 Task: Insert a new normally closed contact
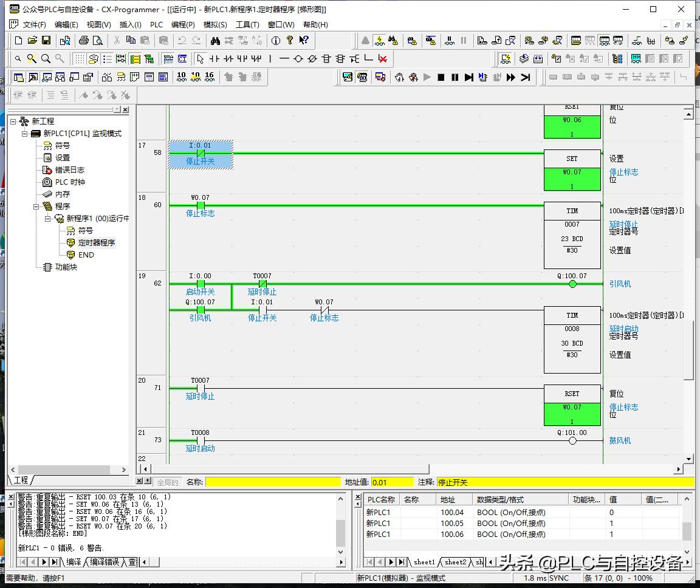tap(228, 59)
